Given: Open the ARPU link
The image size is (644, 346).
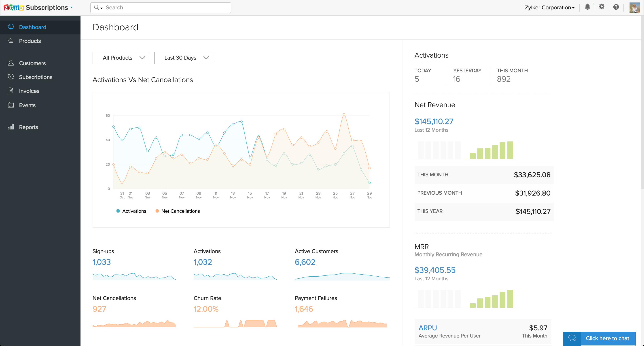Looking at the screenshot, I should pos(428,328).
